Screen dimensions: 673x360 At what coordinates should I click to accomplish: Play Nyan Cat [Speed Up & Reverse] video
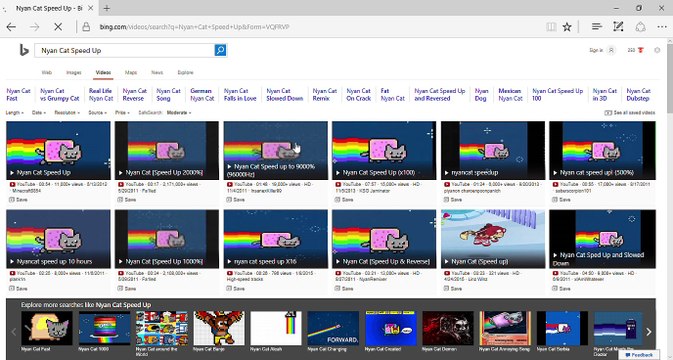pyautogui.click(x=384, y=239)
